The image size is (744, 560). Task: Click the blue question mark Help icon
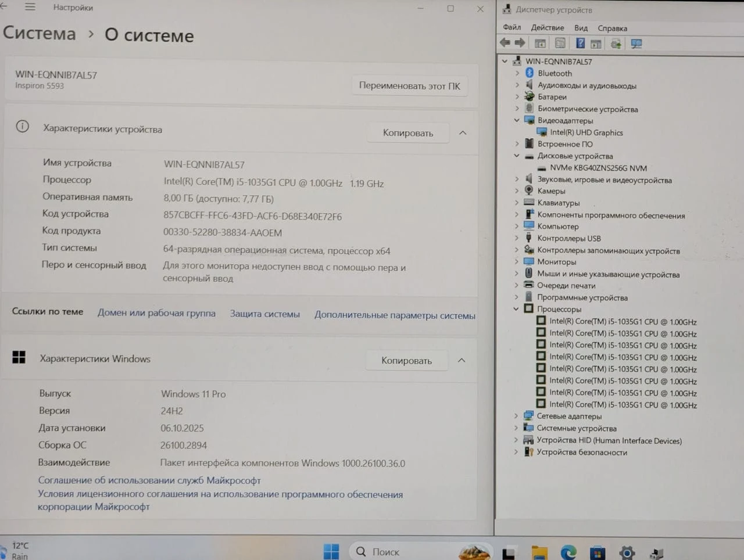coord(580,43)
